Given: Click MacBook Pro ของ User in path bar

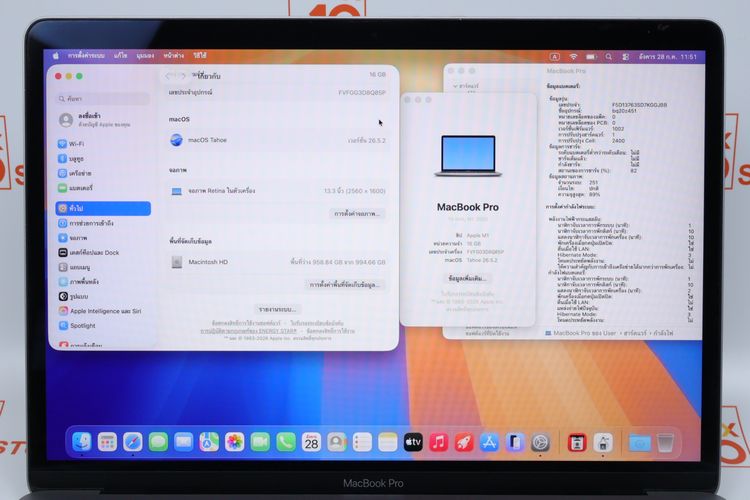Looking at the screenshot, I should [x=581, y=333].
